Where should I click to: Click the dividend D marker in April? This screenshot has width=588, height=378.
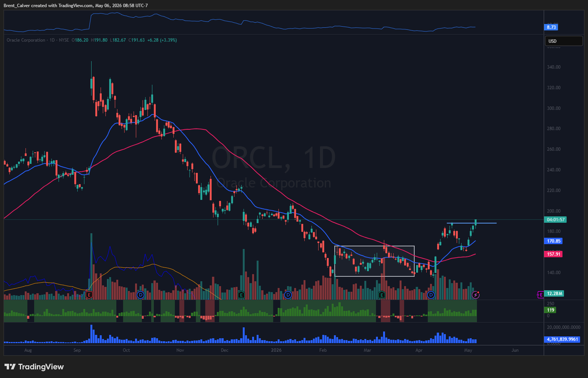(x=431, y=295)
